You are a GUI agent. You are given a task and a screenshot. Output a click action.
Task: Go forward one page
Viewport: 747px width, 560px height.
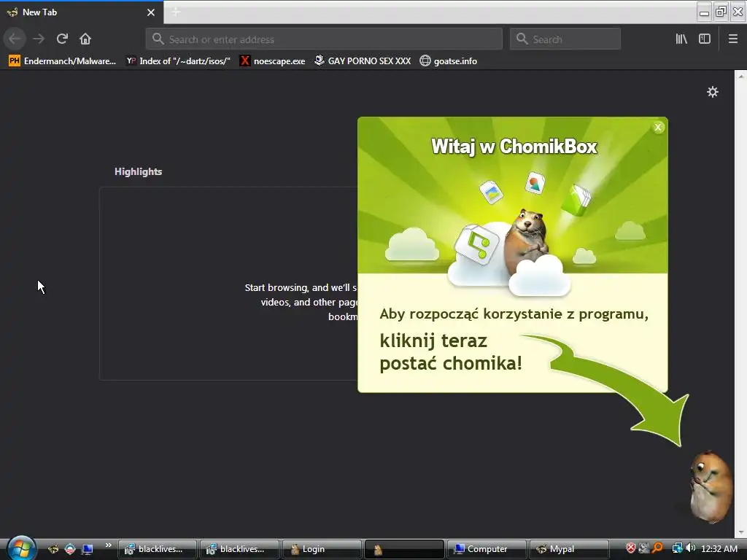pyautogui.click(x=39, y=39)
